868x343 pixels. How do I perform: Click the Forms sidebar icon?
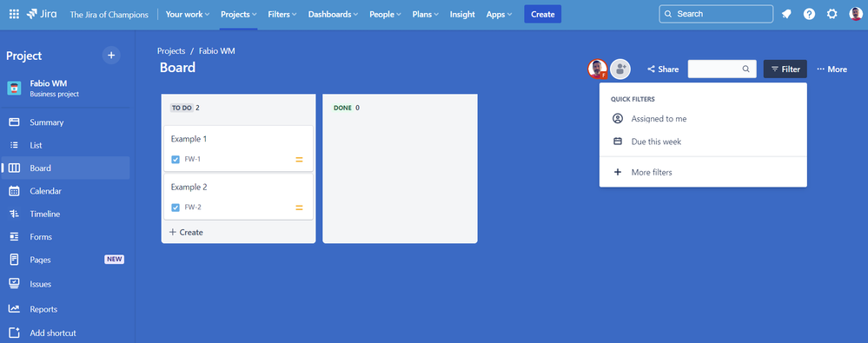click(15, 237)
